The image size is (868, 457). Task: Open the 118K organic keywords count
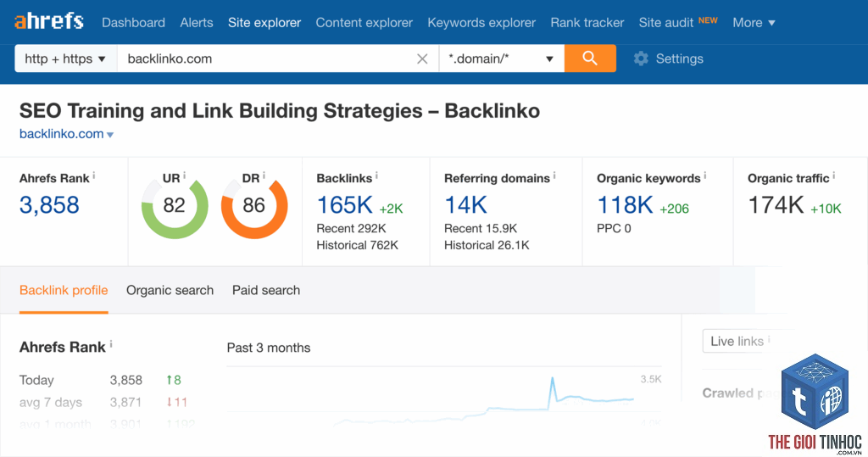[625, 205]
